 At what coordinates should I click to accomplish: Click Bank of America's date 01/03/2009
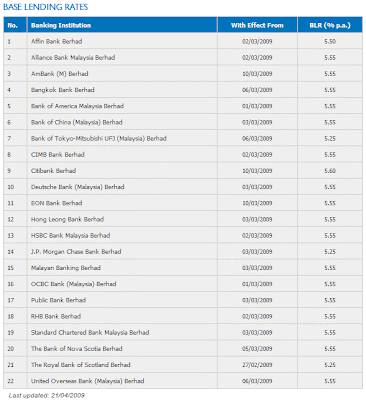tap(257, 106)
